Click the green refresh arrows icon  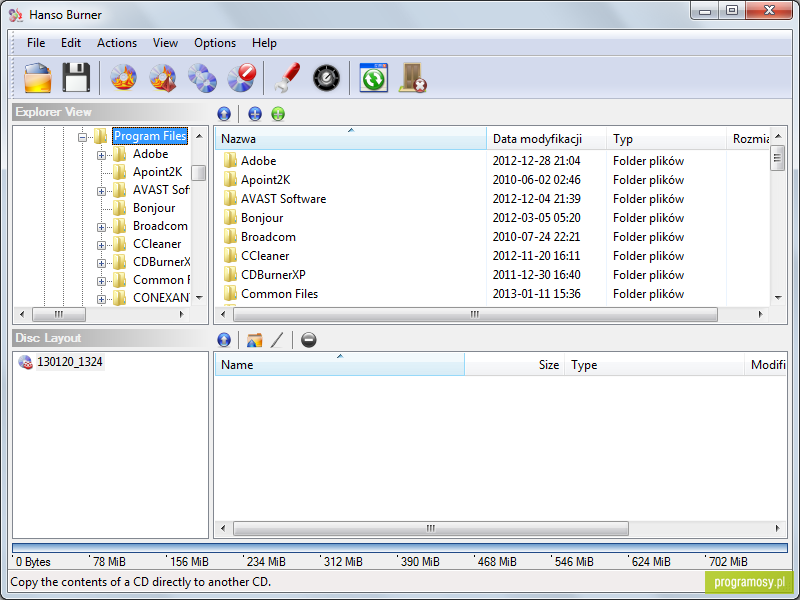click(373, 78)
